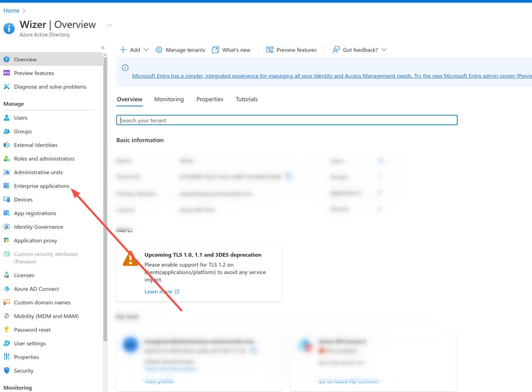Navigate to Roles and administrators
The width and height of the screenshot is (532, 392).
[44, 158]
